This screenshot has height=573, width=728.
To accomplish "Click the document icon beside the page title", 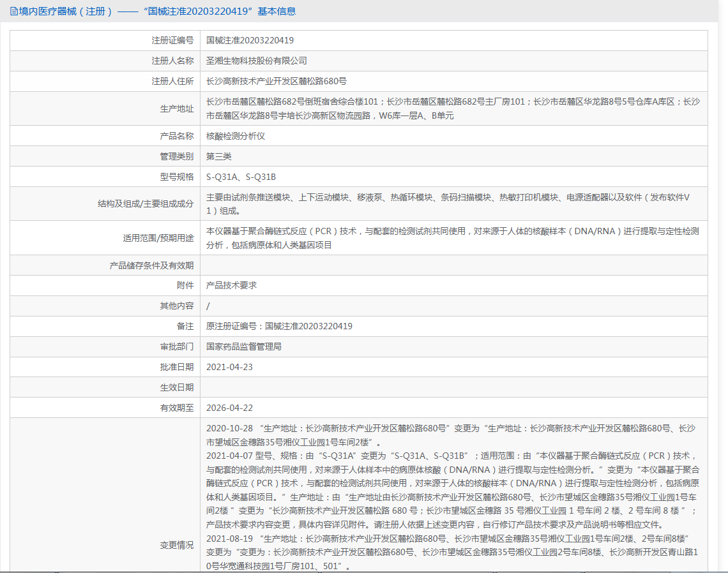I will (14, 11).
